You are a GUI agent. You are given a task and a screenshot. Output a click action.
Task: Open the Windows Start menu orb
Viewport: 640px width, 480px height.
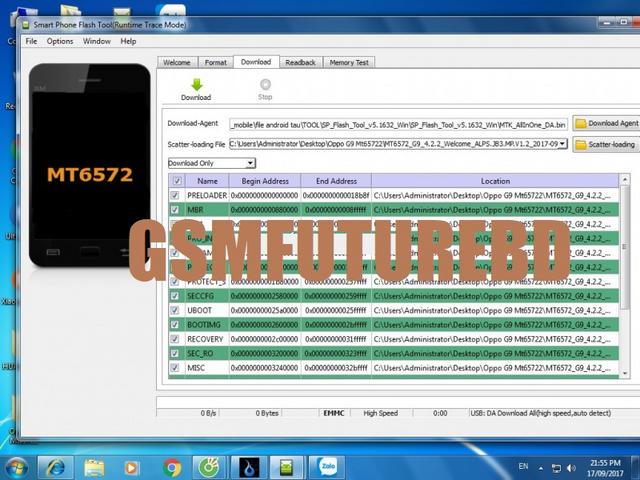click(x=15, y=468)
